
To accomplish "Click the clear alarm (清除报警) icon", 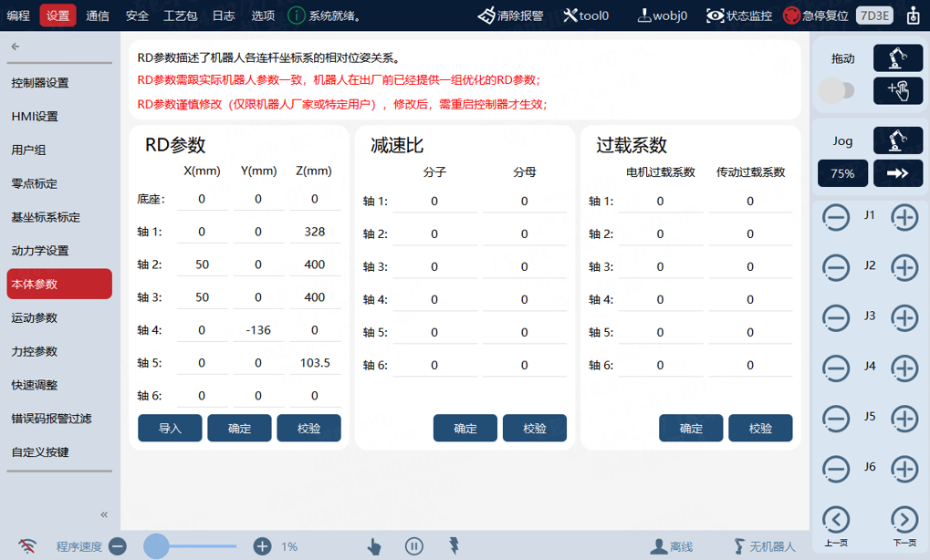I will coord(486,16).
